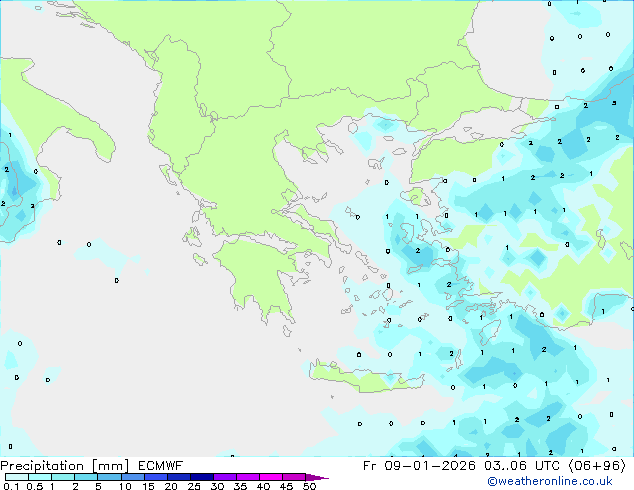The width and height of the screenshot is (634, 490).
Task: Click the 45–50 mm magenta legend segment
Action: [294, 477]
